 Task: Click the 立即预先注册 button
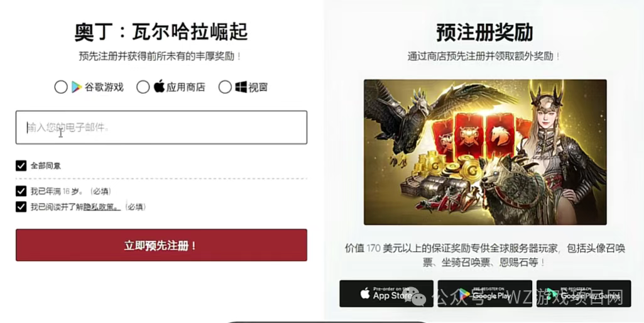[x=161, y=245]
